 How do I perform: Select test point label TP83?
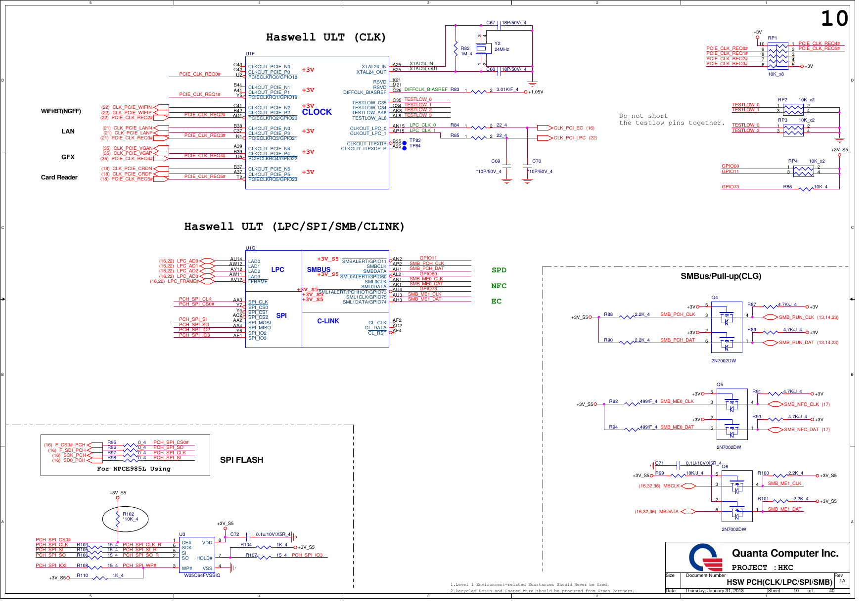[415, 140]
